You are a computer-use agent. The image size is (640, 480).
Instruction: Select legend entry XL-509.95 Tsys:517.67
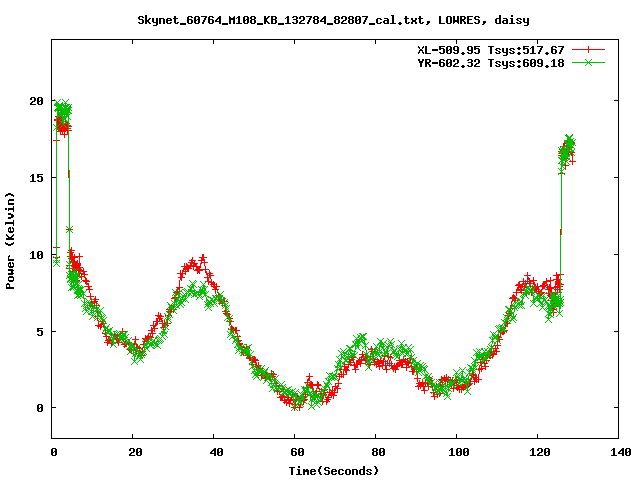[x=491, y=50]
